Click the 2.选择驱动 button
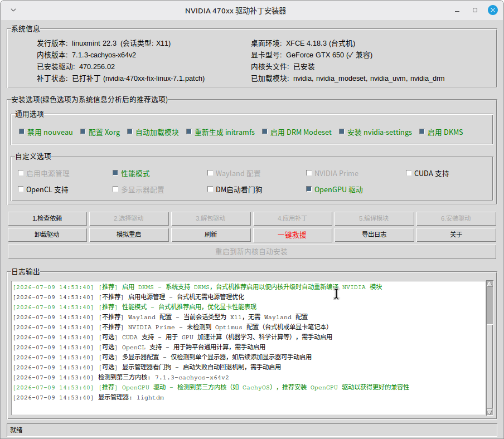The height and width of the screenshot is (439, 504). pos(129,218)
